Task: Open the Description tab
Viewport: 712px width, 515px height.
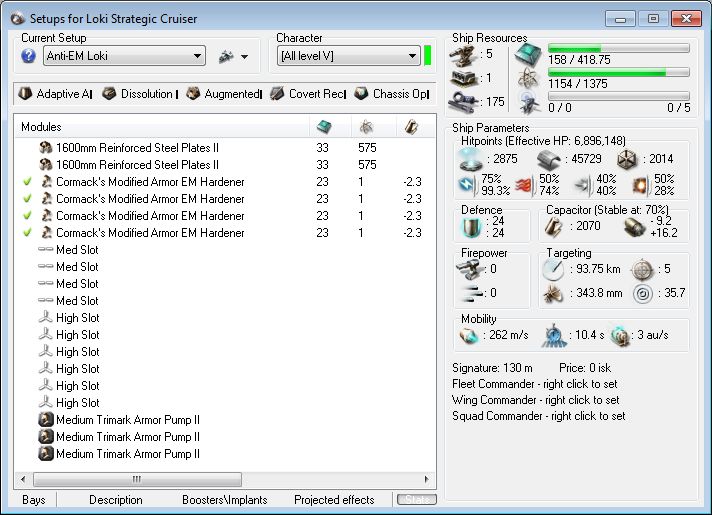Action: tap(116, 500)
